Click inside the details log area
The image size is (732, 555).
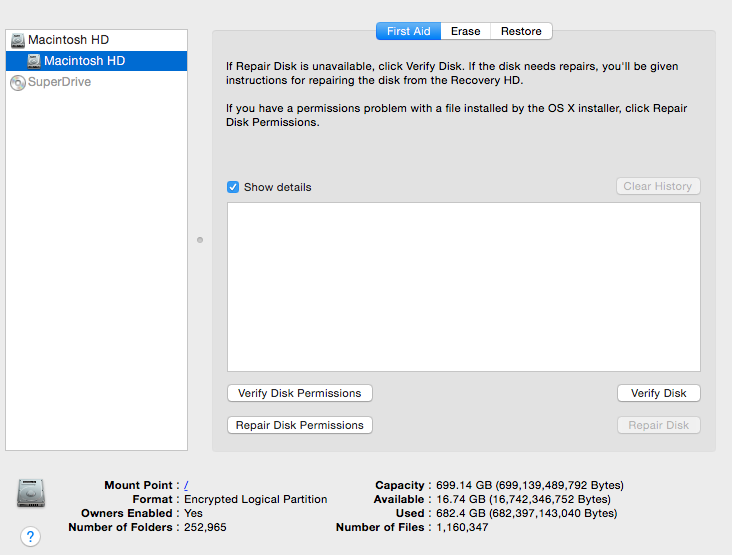tap(464, 287)
